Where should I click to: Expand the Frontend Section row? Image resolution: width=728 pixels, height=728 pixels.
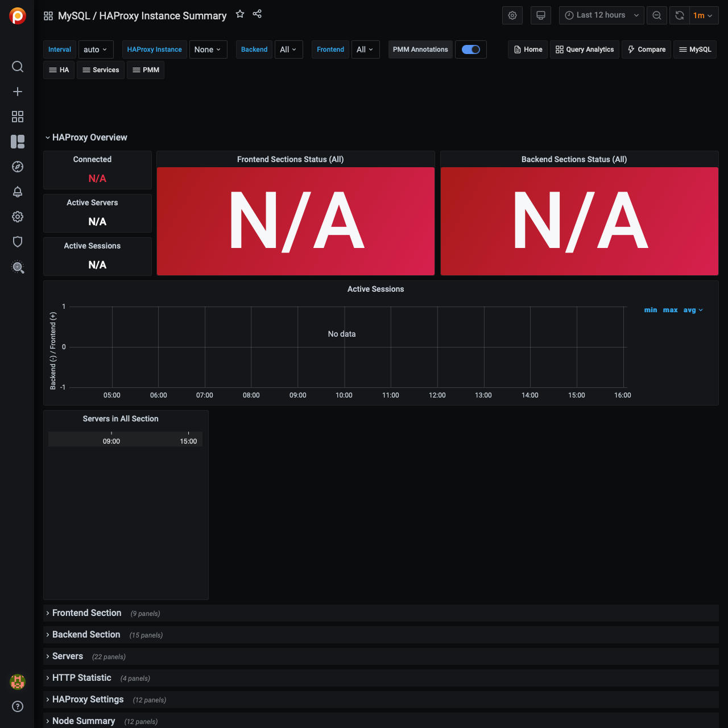[x=86, y=613]
